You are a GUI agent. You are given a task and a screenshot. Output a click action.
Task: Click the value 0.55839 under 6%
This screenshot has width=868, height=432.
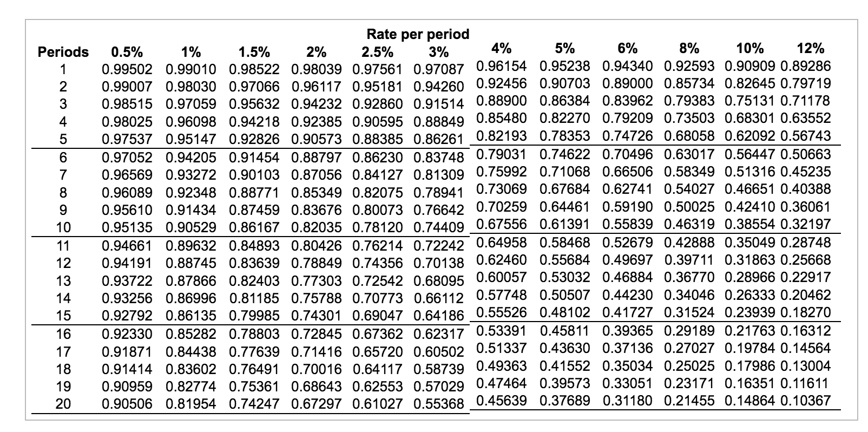click(x=627, y=224)
